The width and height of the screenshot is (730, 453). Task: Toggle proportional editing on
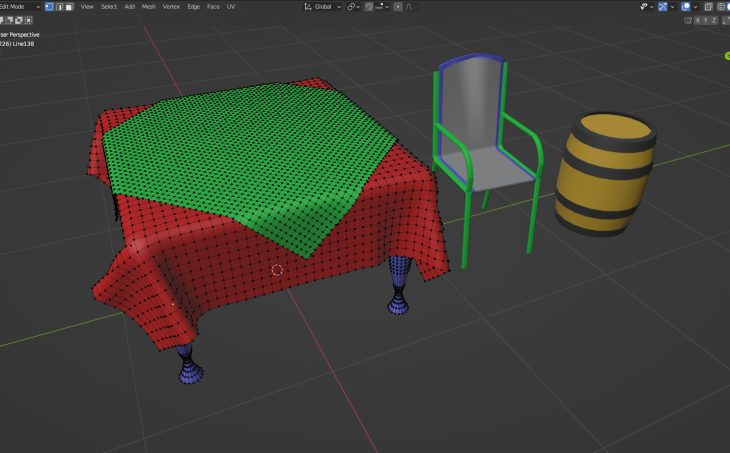click(x=399, y=6)
